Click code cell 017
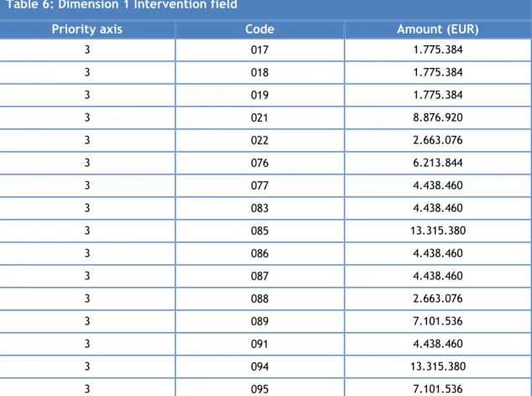The height and width of the screenshot is (396, 532). [x=259, y=49]
